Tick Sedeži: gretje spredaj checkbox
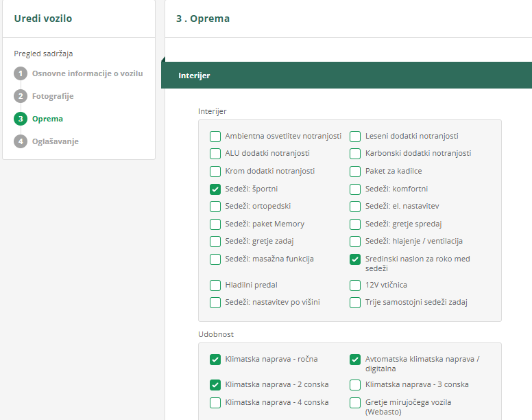 (355, 224)
